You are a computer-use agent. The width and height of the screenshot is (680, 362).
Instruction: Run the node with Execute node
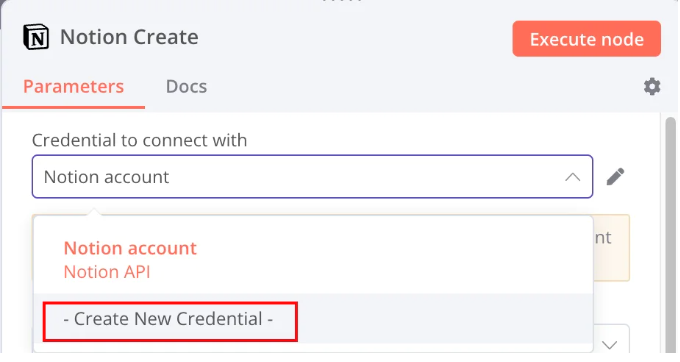tap(586, 39)
